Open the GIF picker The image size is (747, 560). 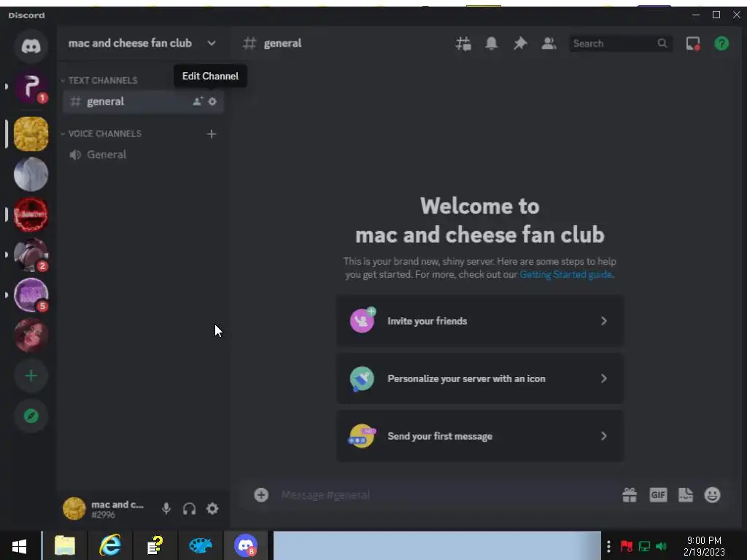tap(659, 495)
